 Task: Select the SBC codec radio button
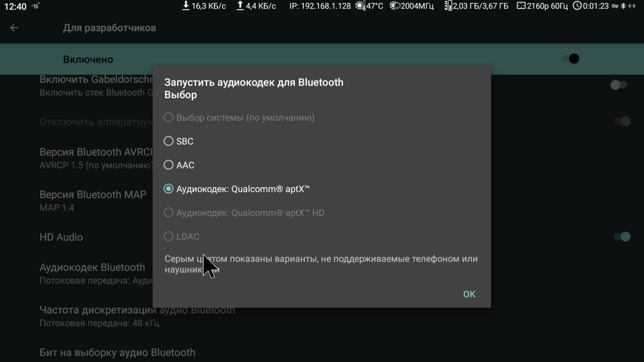(x=169, y=141)
